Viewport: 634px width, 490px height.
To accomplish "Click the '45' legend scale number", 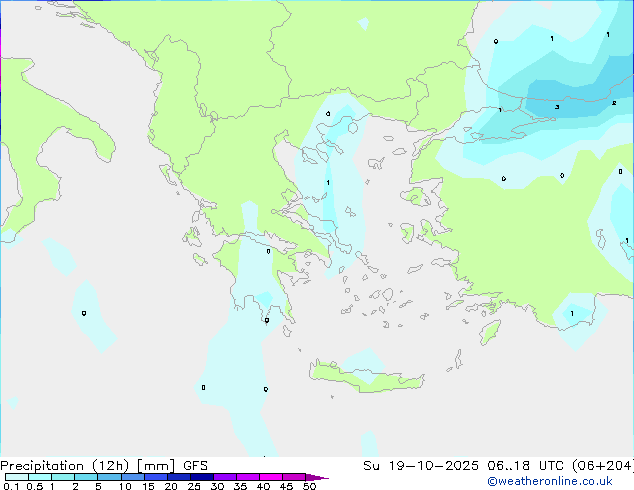I will click(286, 486).
